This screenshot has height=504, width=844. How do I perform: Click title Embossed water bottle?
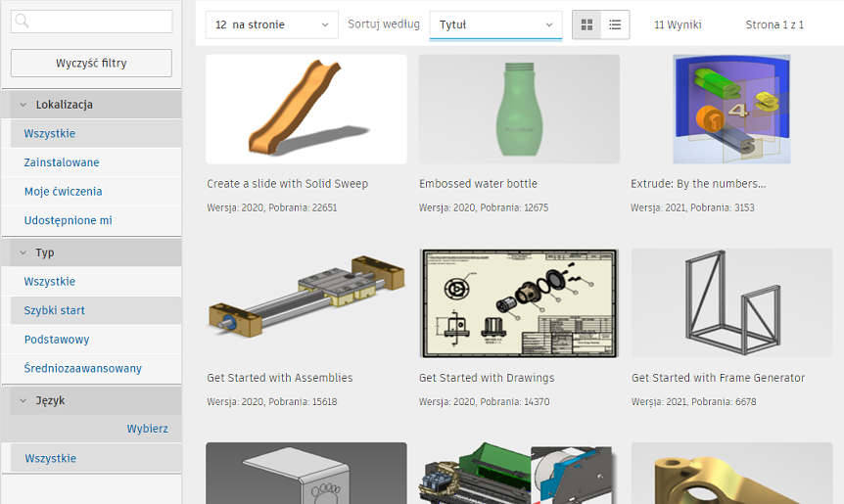coord(478,184)
